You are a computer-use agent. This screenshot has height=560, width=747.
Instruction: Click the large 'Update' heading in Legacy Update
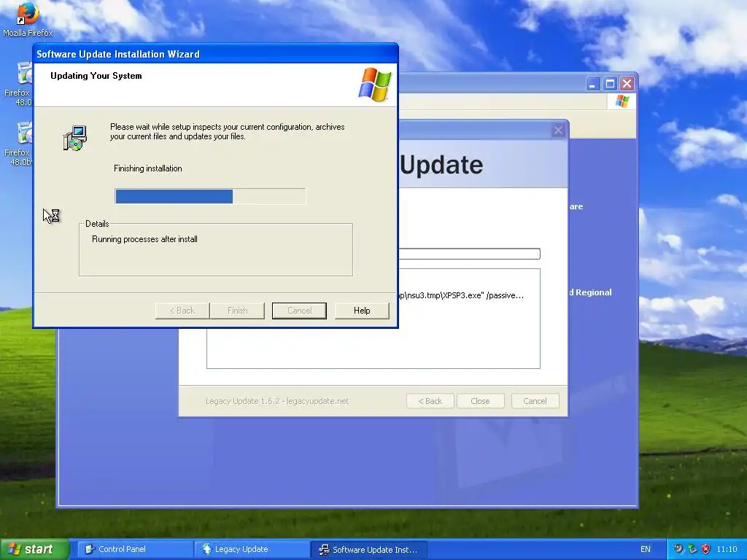(x=441, y=165)
